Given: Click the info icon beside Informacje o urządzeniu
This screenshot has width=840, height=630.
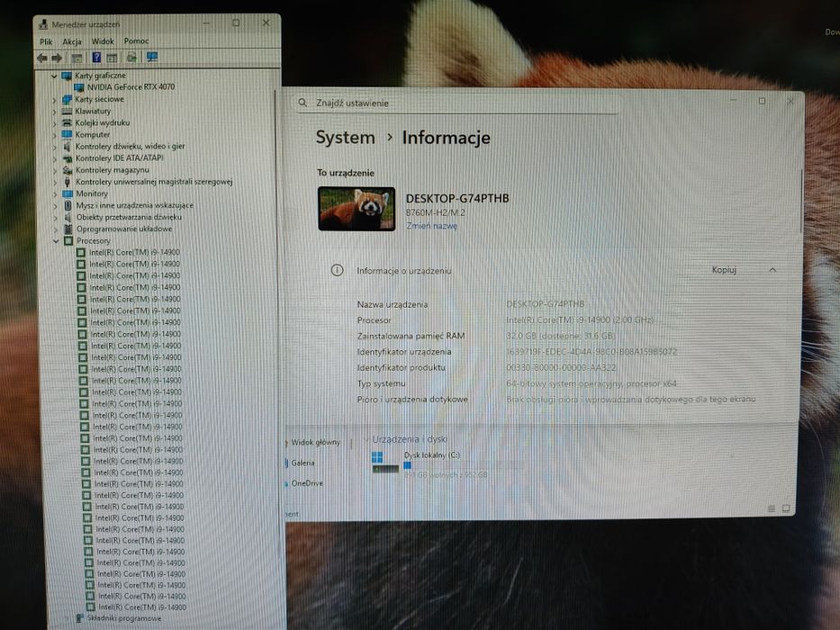Looking at the screenshot, I should [x=337, y=270].
